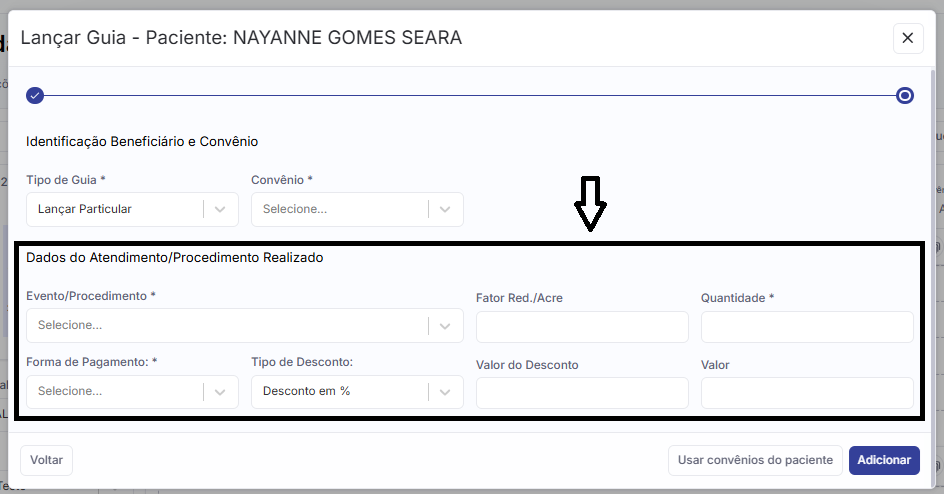Expand the Tipo de Guia dropdown arrow
The width and height of the screenshot is (944, 494).
point(221,210)
